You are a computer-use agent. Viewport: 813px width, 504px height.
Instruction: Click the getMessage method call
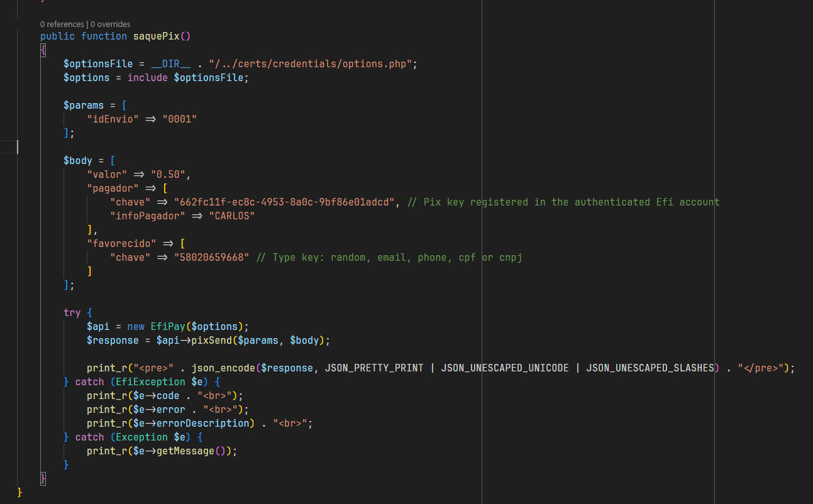coord(185,451)
